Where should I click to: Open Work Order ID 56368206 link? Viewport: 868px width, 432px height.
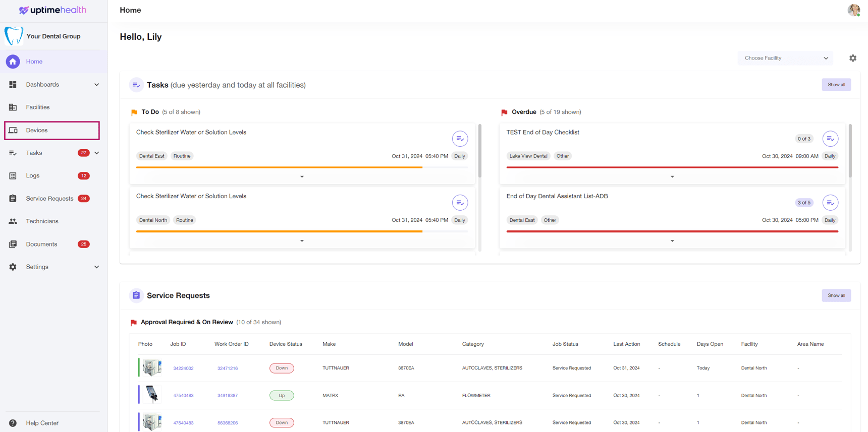[x=228, y=423]
